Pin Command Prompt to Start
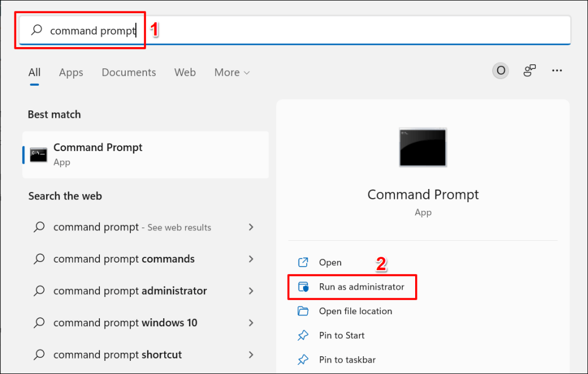This screenshot has width=588, height=374. tap(342, 335)
